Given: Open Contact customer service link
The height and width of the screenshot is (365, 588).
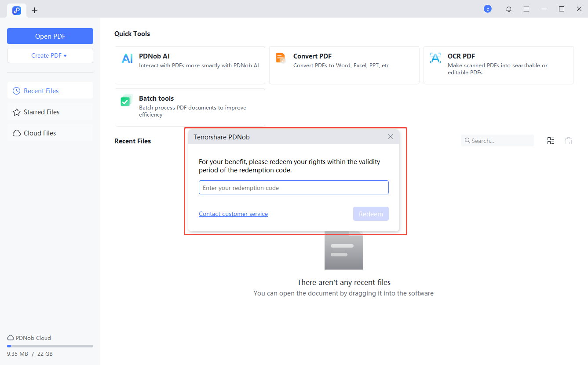Looking at the screenshot, I should [233, 214].
